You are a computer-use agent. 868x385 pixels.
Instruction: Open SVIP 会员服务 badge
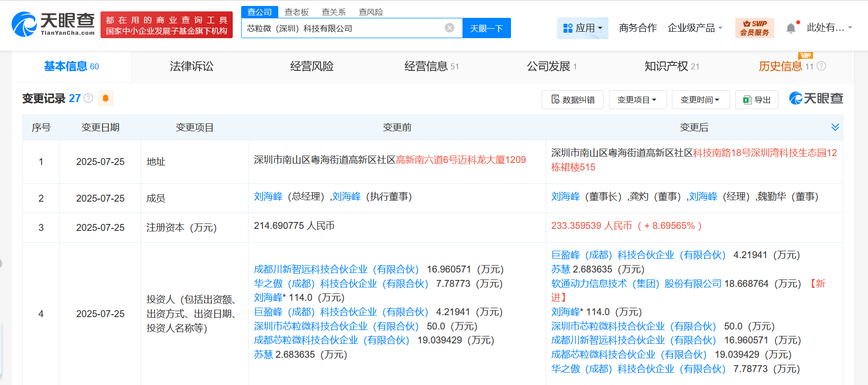754,28
